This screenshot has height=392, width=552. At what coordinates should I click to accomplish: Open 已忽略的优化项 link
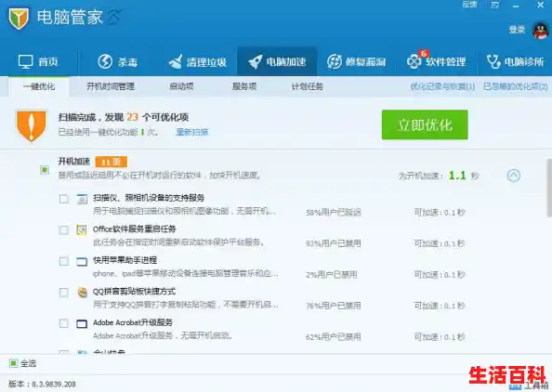point(516,86)
